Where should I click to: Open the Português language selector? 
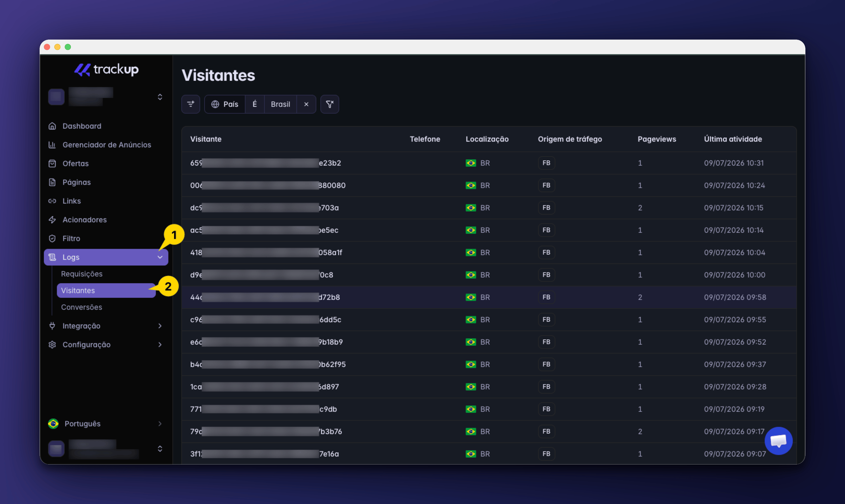(106, 424)
